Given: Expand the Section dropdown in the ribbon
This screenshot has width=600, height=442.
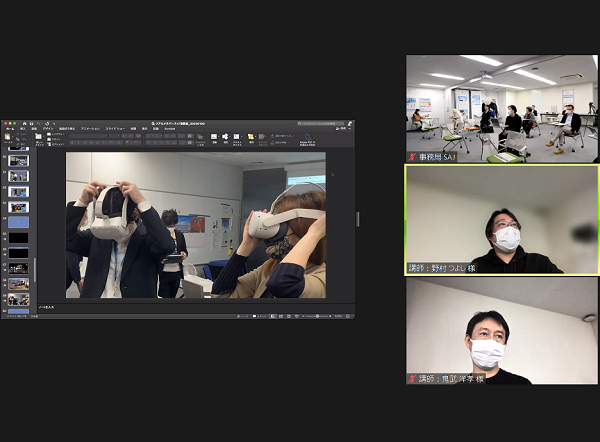Looking at the screenshot, I should tap(52, 144).
